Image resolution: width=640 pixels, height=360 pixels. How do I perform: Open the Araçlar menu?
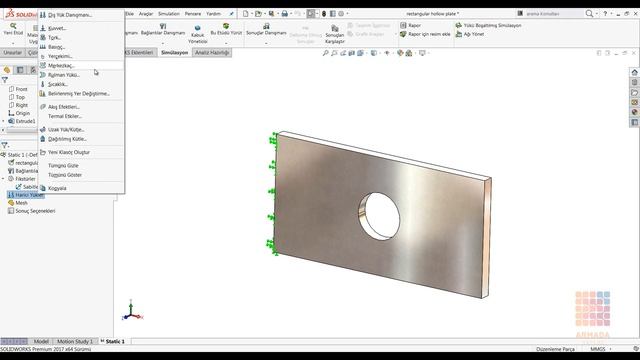coord(146,14)
